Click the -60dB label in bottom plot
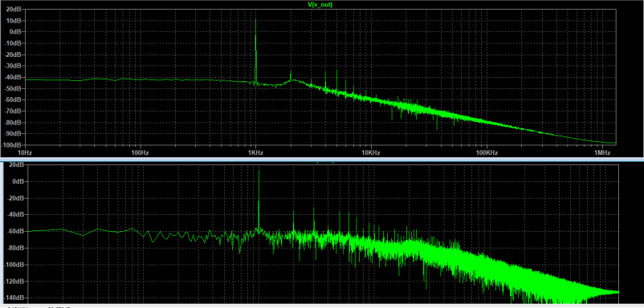The image size is (644, 308). coord(16,231)
